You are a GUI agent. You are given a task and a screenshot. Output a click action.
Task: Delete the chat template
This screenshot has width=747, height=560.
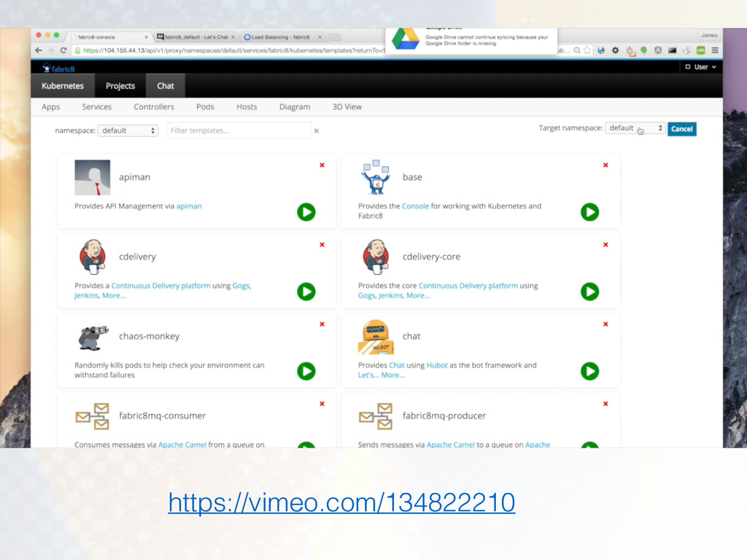pos(605,324)
